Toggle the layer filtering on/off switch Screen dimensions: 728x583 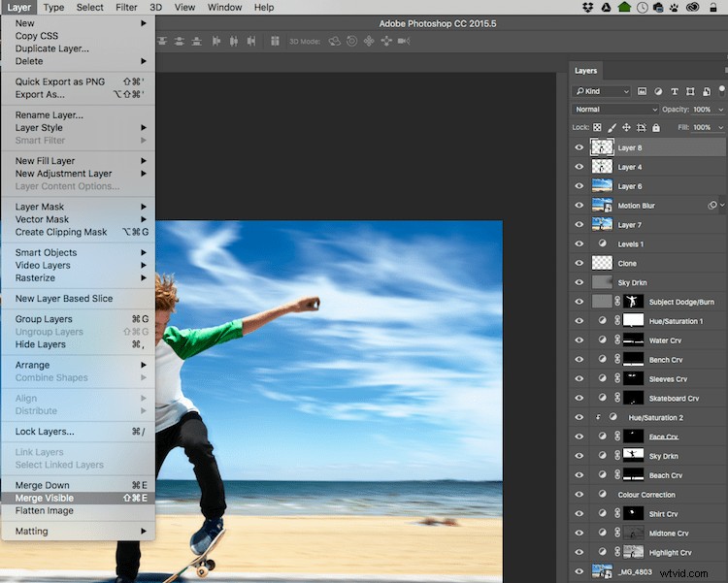point(721,89)
